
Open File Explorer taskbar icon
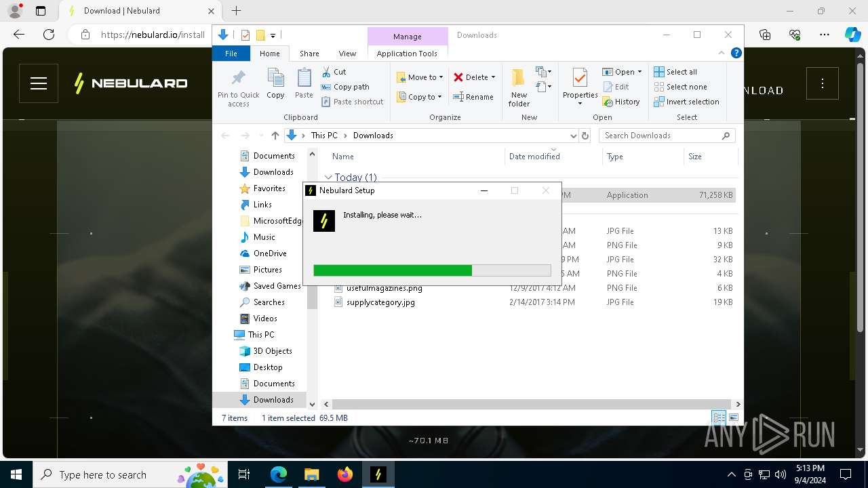tap(311, 474)
